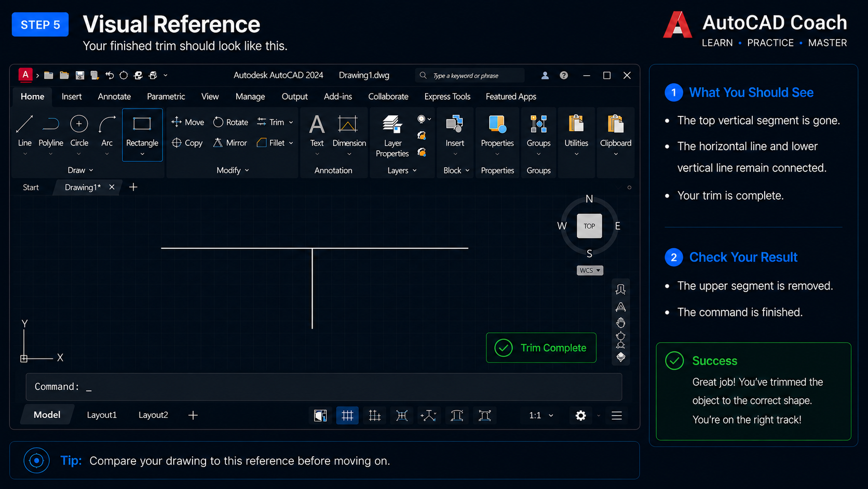Open Layer Properties
Image resolution: width=868 pixels, height=489 pixels.
tap(392, 136)
